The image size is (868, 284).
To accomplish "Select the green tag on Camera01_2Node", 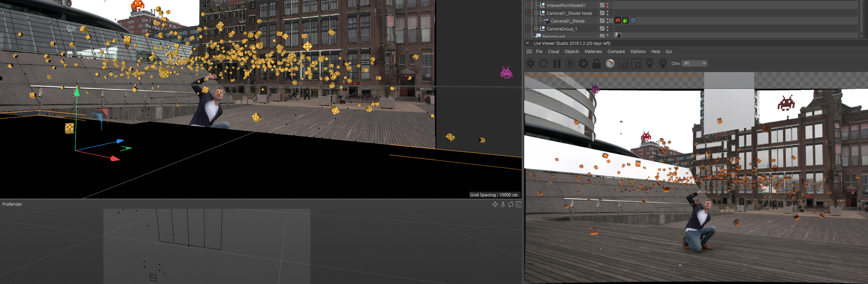I will click(x=626, y=21).
